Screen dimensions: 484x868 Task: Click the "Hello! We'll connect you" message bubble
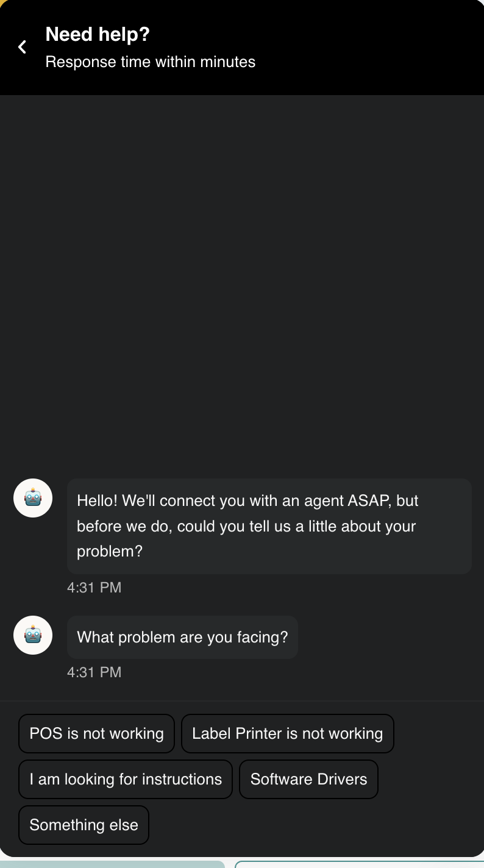coord(269,526)
